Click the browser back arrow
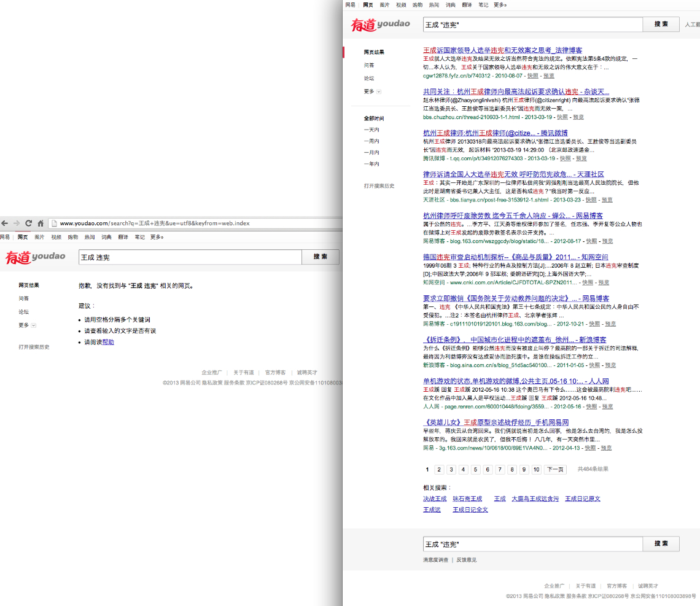 pos(5,223)
